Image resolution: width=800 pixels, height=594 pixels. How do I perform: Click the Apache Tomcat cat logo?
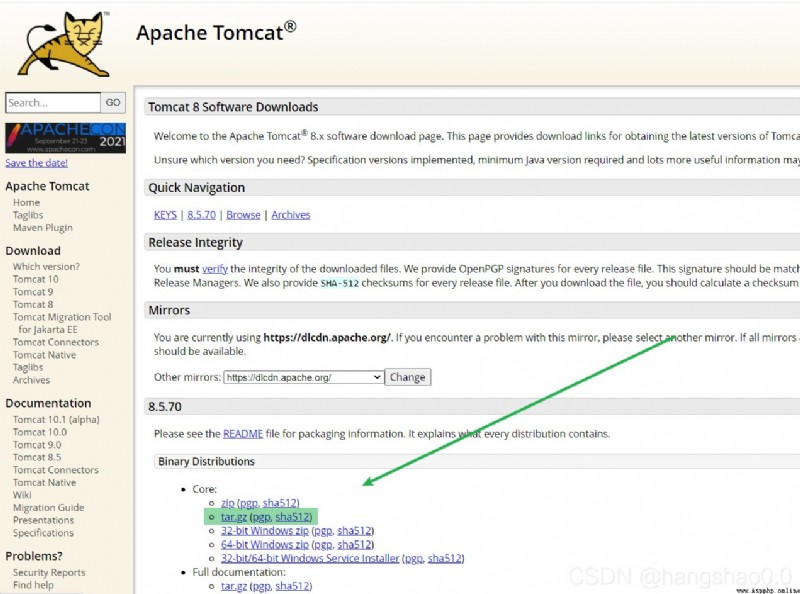point(64,44)
